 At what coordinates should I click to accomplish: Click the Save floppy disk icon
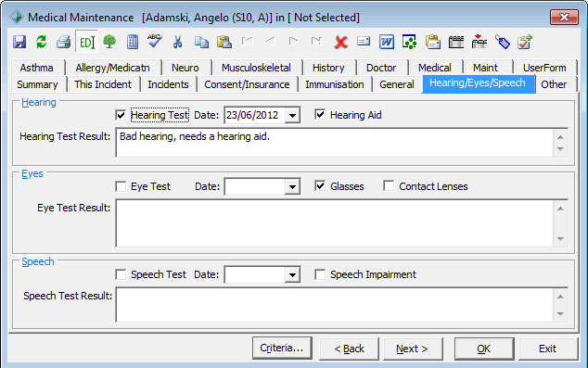(x=19, y=42)
